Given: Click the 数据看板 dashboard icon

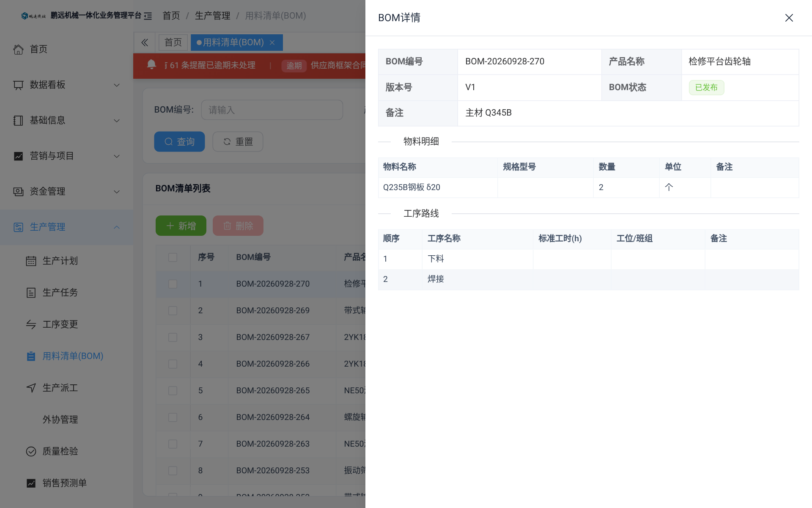Looking at the screenshot, I should pos(18,85).
